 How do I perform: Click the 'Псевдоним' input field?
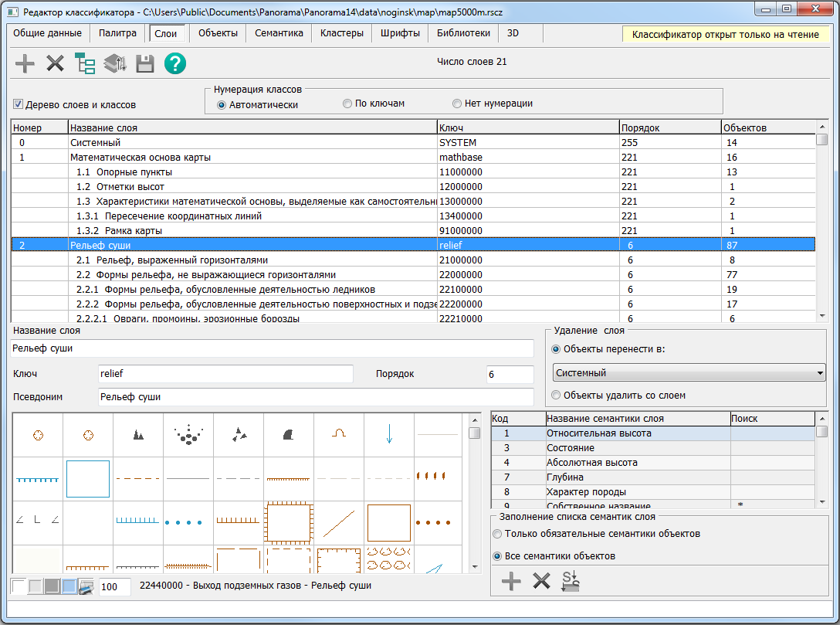(316, 397)
